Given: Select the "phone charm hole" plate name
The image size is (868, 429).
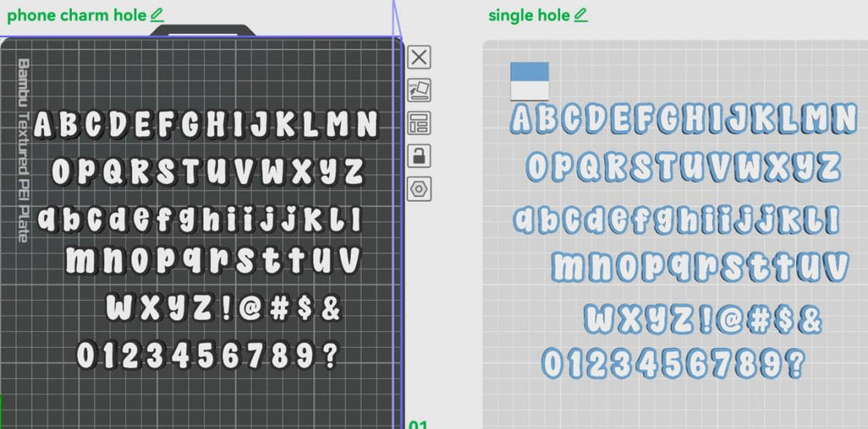Looking at the screenshot, I should coord(77,15).
